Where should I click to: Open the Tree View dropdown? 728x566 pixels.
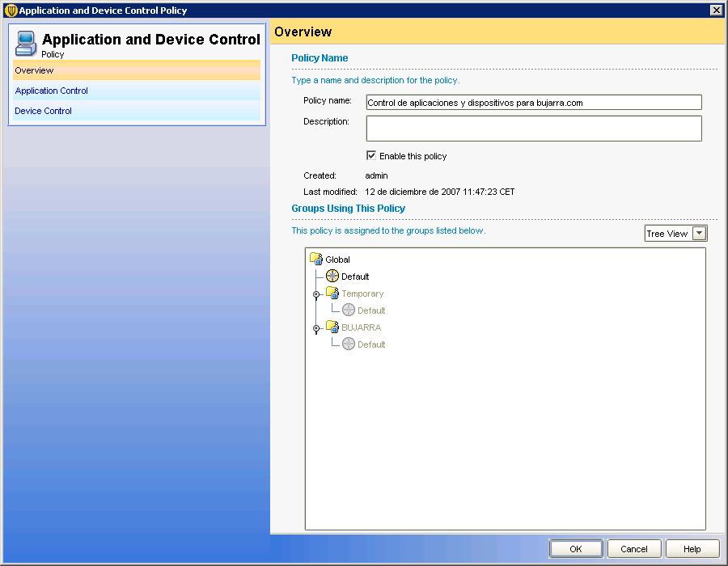pyautogui.click(x=700, y=234)
